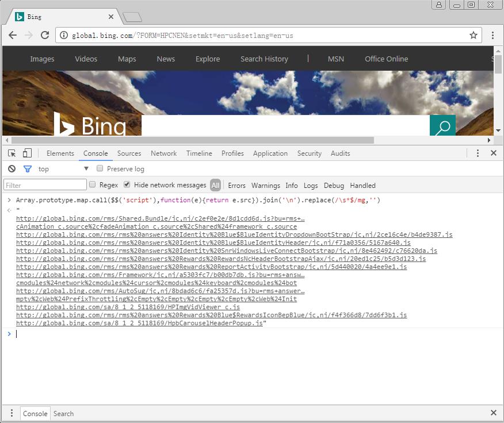Open the Chrome three-dot menu
This screenshot has width=504, height=423.
click(x=492, y=35)
